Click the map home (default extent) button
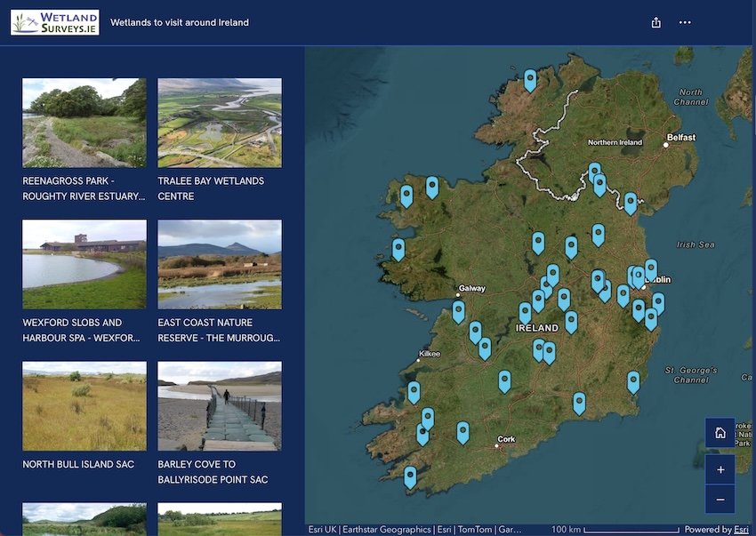Viewport: 756px width, 536px height. point(720,432)
